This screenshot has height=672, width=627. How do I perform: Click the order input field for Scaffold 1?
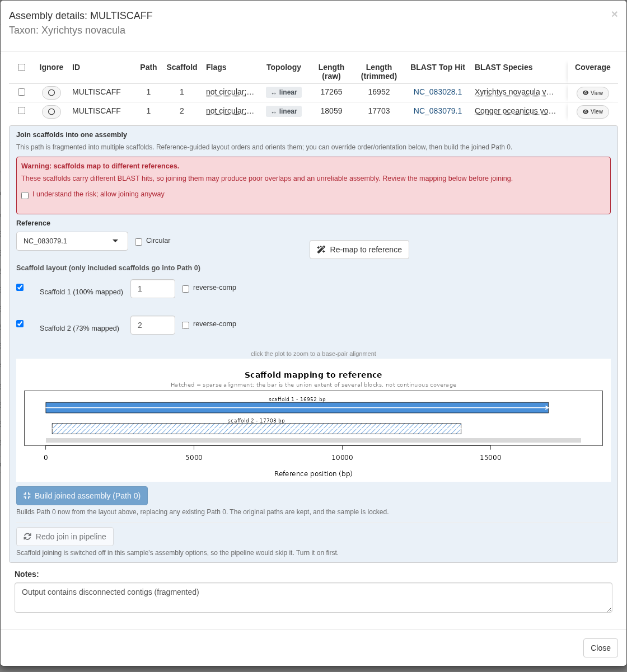point(153,289)
